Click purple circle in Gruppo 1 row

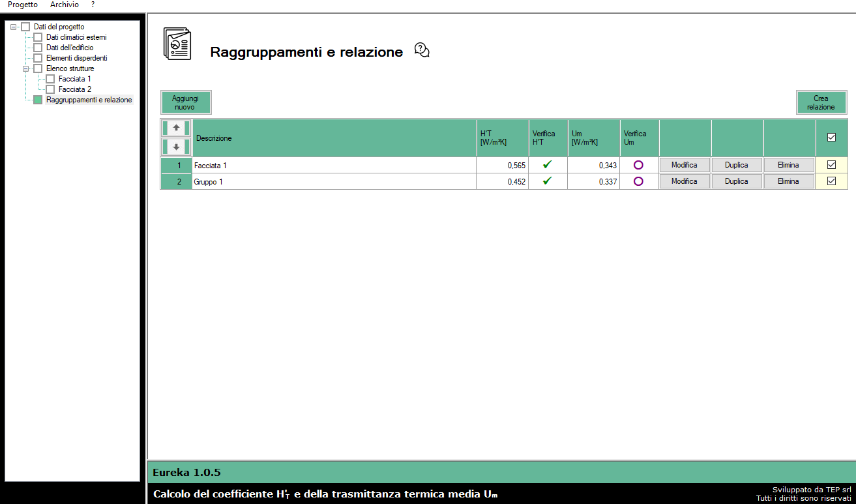[x=638, y=181]
